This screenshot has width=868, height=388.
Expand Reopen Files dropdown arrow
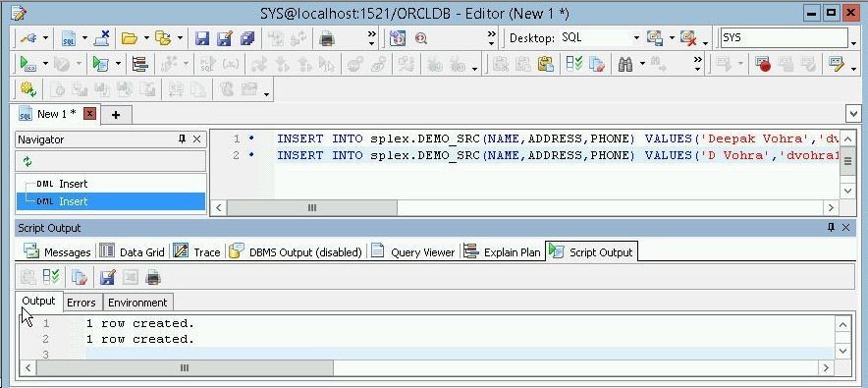coord(180,38)
